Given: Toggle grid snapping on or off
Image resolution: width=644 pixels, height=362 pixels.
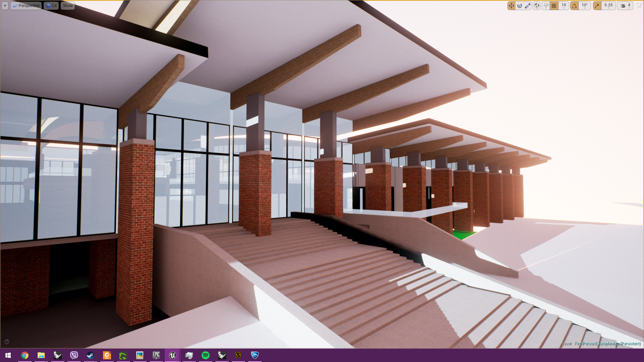Looking at the screenshot, I should tap(554, 6).
